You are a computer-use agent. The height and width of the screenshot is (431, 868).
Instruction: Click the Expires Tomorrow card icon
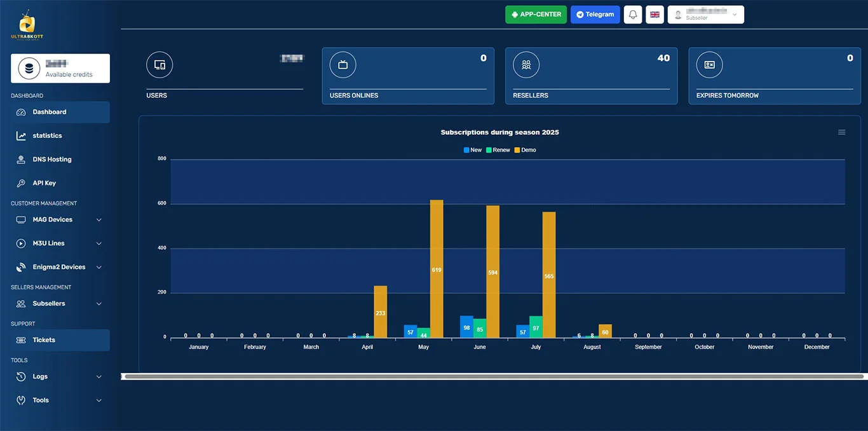[709, 65]
